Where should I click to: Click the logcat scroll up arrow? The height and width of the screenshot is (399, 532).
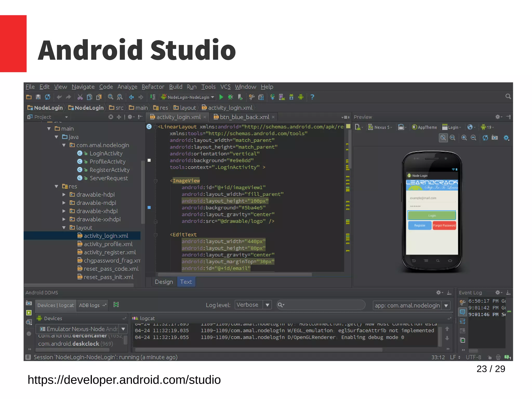pyautogui.click(x=447, y=329)
